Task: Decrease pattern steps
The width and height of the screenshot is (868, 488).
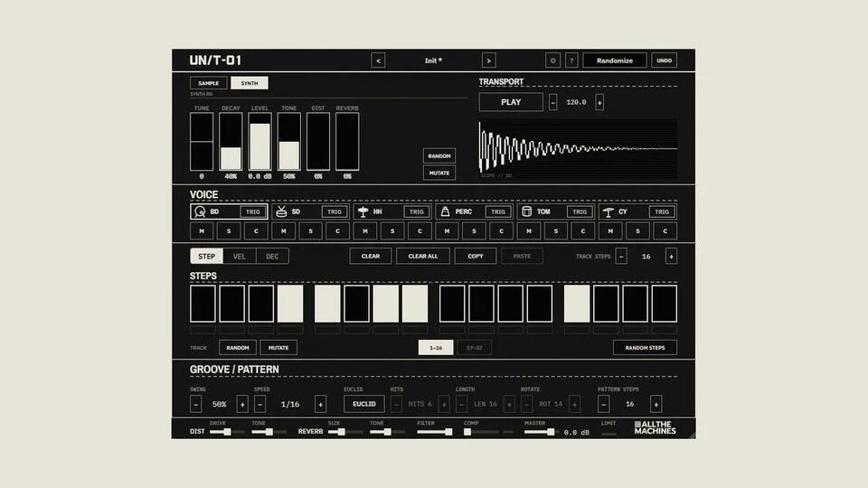Action: coord(603,404)
